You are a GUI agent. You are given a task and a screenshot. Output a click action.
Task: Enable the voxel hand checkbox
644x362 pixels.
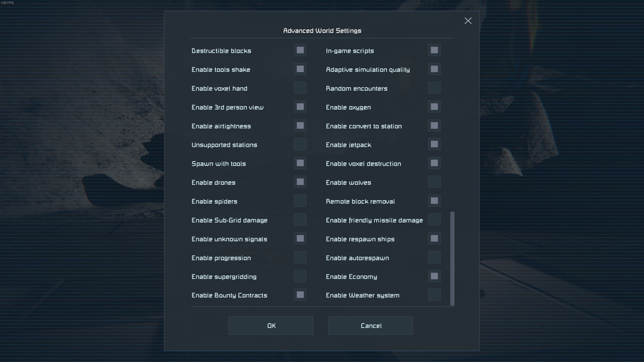pyautogui.click(x=300, y=88)
